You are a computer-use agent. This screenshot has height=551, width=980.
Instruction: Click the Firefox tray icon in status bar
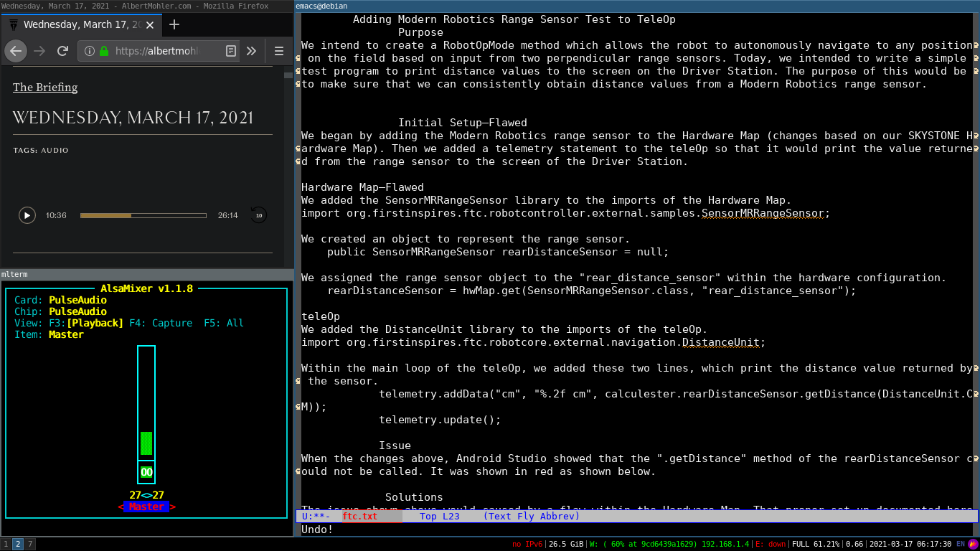pos(973,545)
